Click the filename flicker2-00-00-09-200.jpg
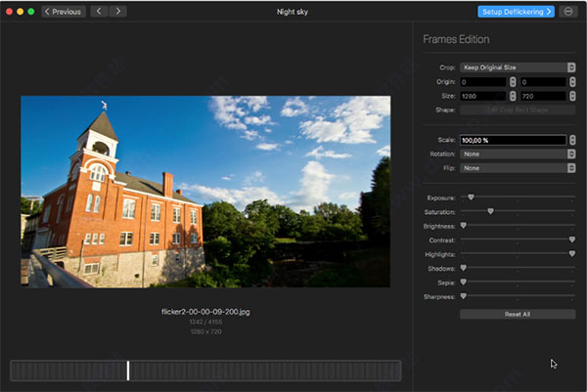Screen dimensions: 587x392 (205, 312)
